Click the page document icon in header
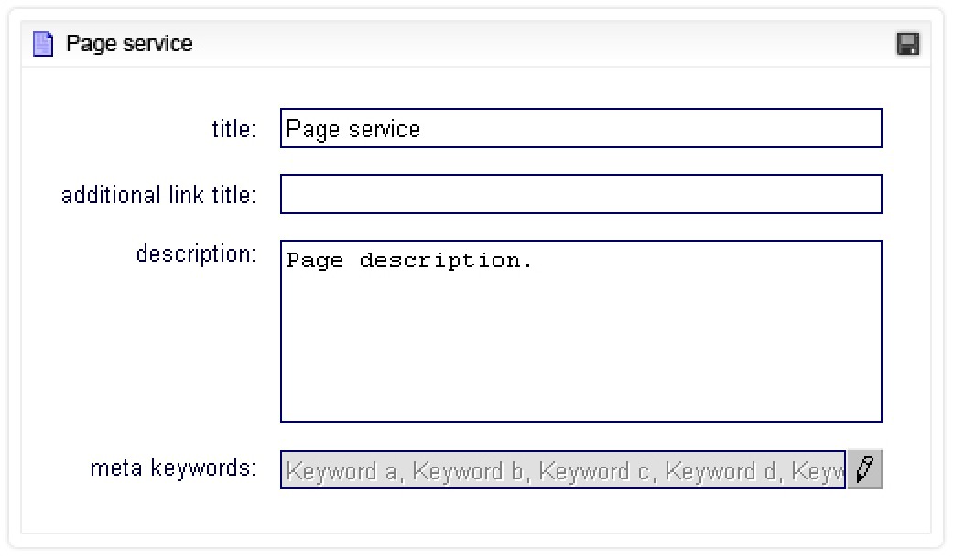The image size is (954, 560). 43,44
